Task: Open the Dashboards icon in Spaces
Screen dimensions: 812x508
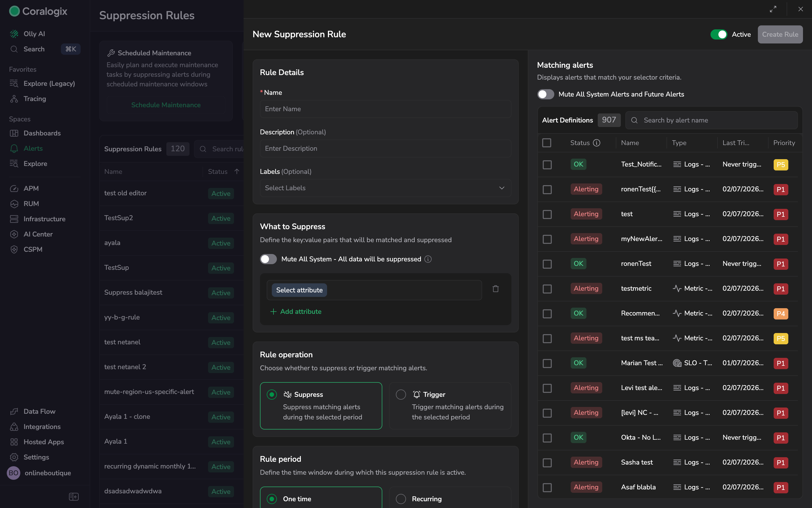Action: (x=14, y=133)
